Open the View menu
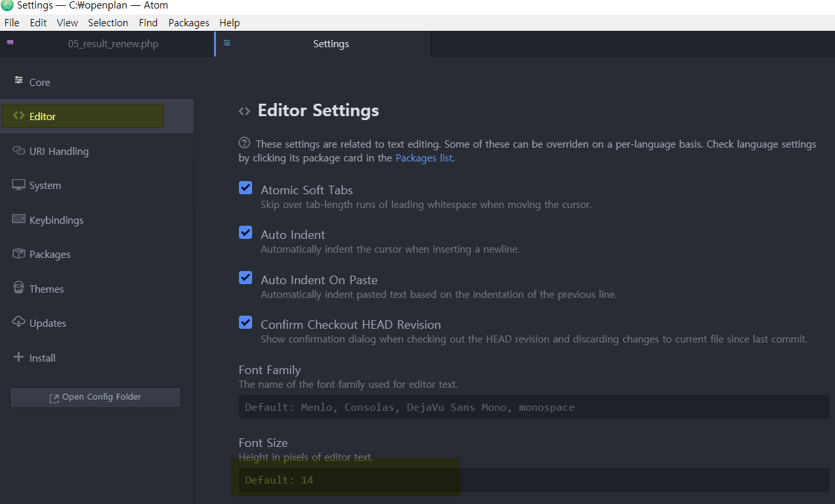The image size is (835, 504). 68,22
